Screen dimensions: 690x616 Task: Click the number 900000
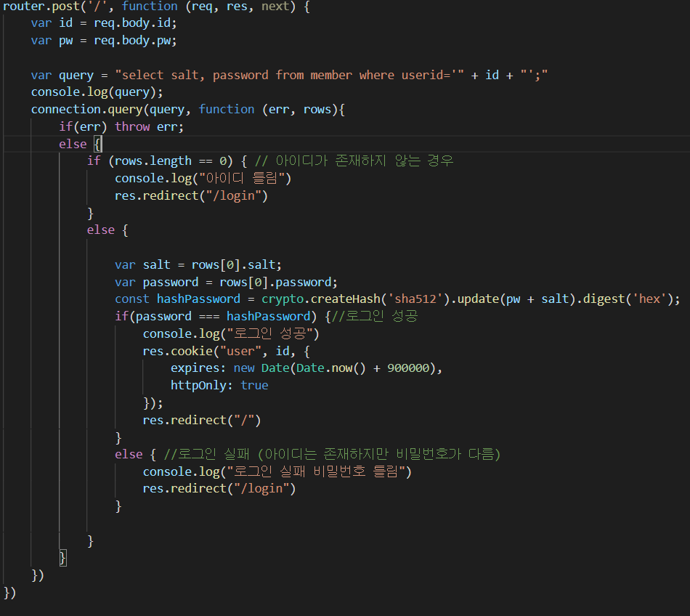(x=408, y=368)
